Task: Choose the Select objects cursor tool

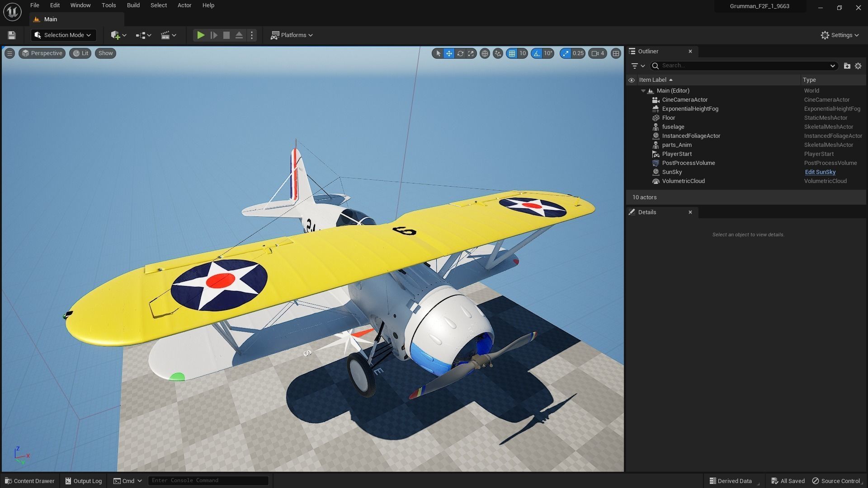Action: pos(438,53)
